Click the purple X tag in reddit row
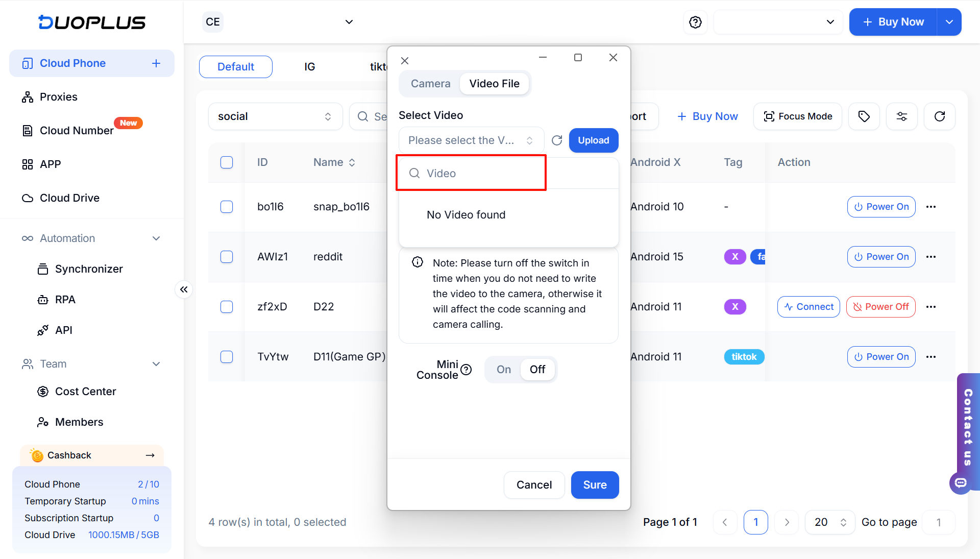Image resolution: width=980 pixels, height=559 pixels. (x=735, y=257)
